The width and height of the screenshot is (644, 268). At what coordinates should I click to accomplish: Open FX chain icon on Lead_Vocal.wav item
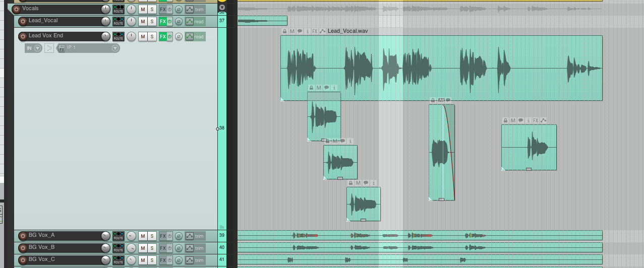point(315,31)
